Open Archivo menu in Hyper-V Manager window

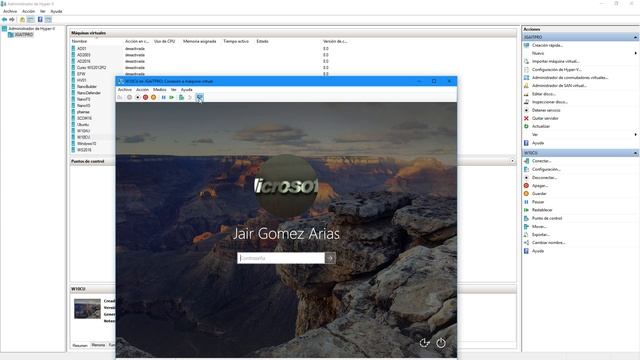click(10, 11)
